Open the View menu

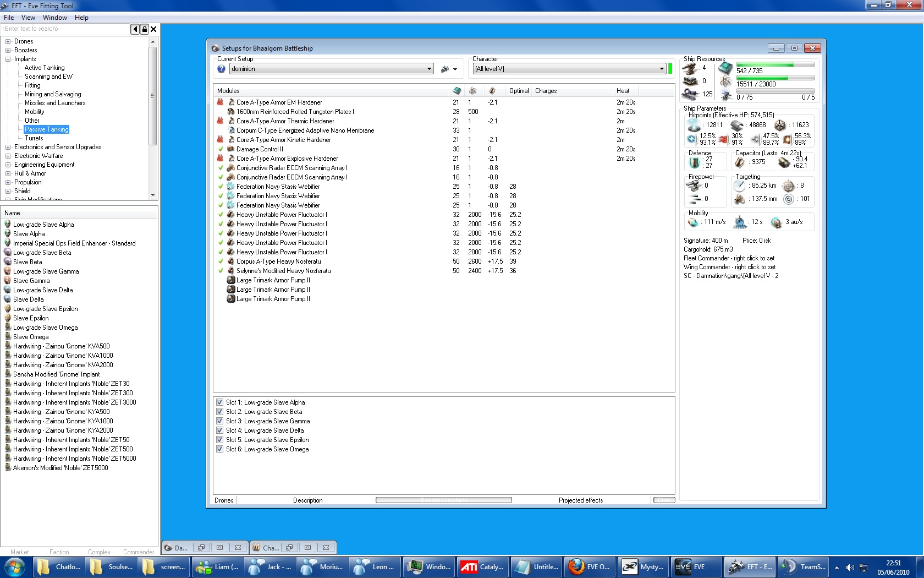tap(28, 18)
